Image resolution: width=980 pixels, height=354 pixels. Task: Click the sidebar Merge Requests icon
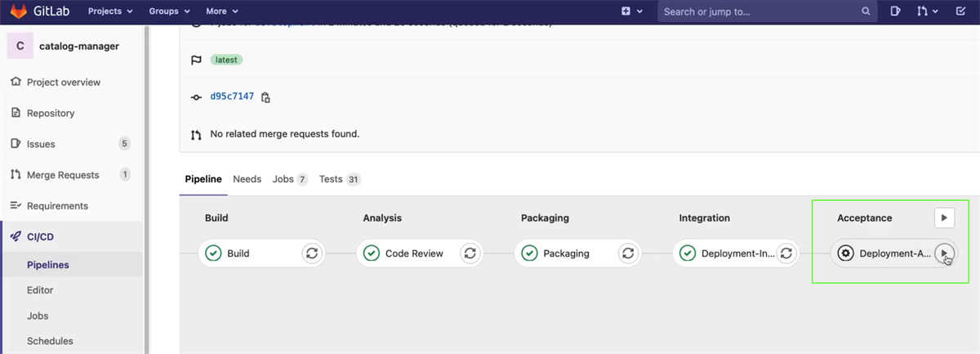(x=15, y=175)
